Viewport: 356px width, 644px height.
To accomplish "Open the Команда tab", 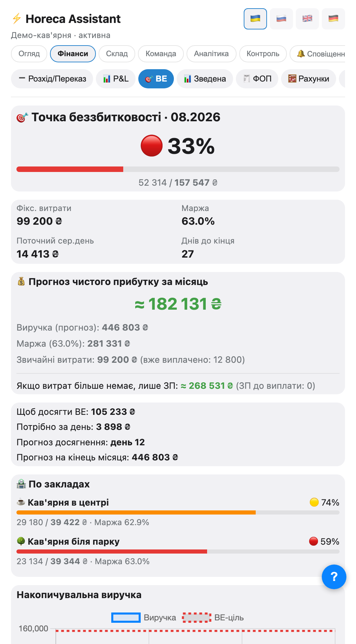I will pos(161,54).
